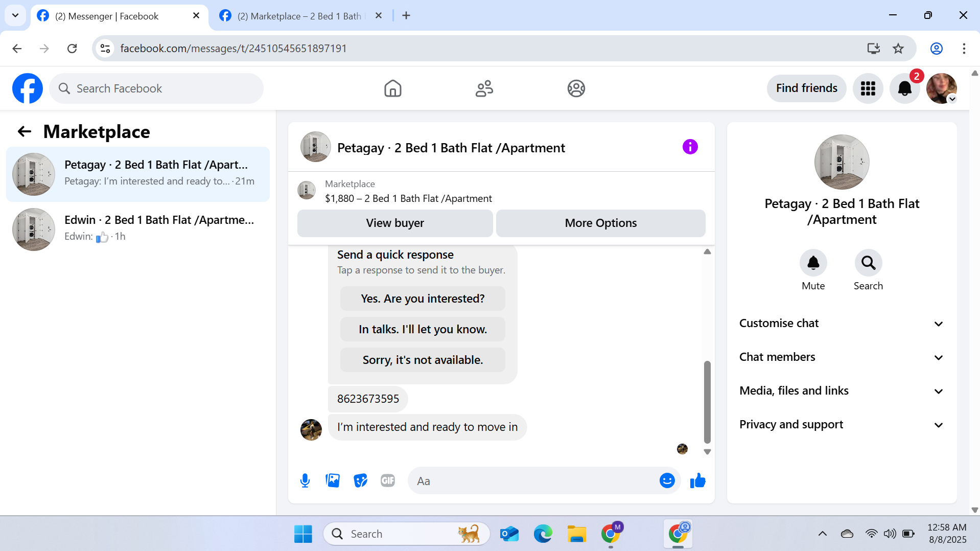
Task: Close the Marketplace tab
Action: (x=379, y=16)
